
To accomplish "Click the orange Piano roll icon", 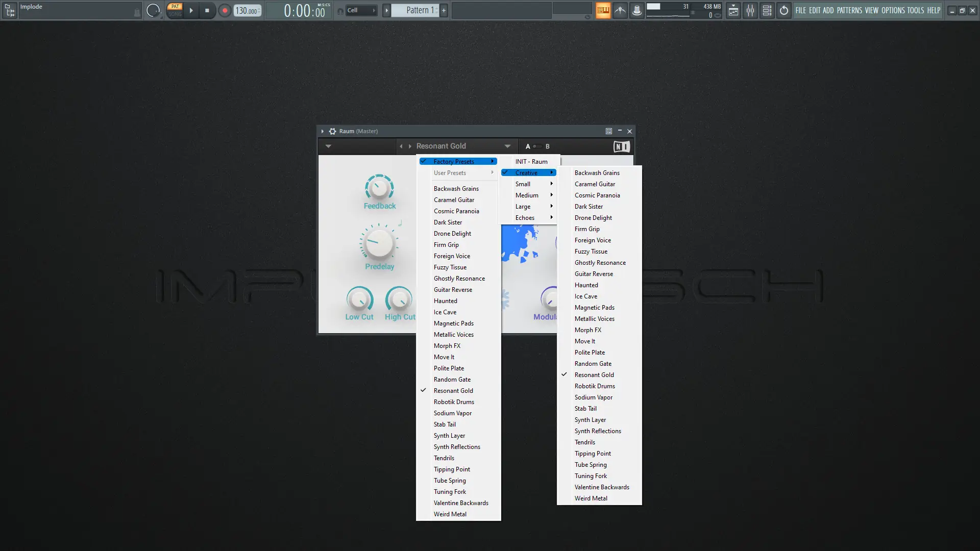I will point(603,10).
